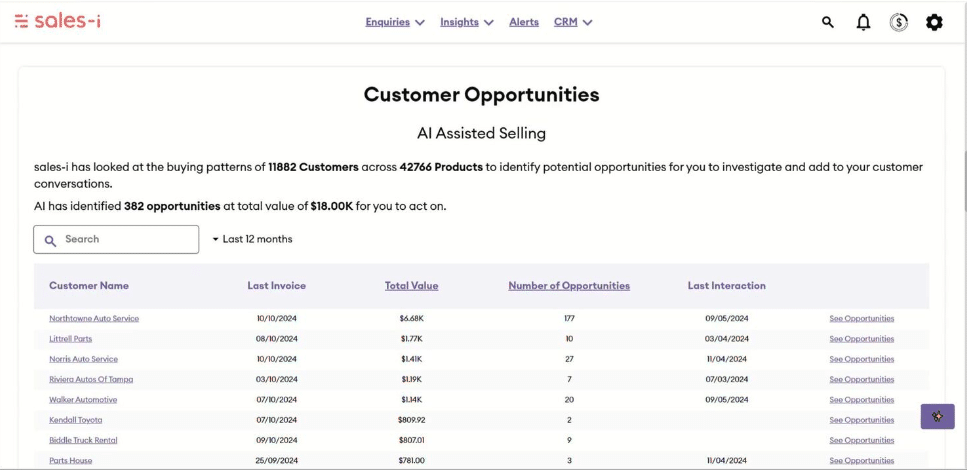This screenshot has height=470, width=967.
Task: See Opportunities for Littrell Parts
Action: click(862, 339)
